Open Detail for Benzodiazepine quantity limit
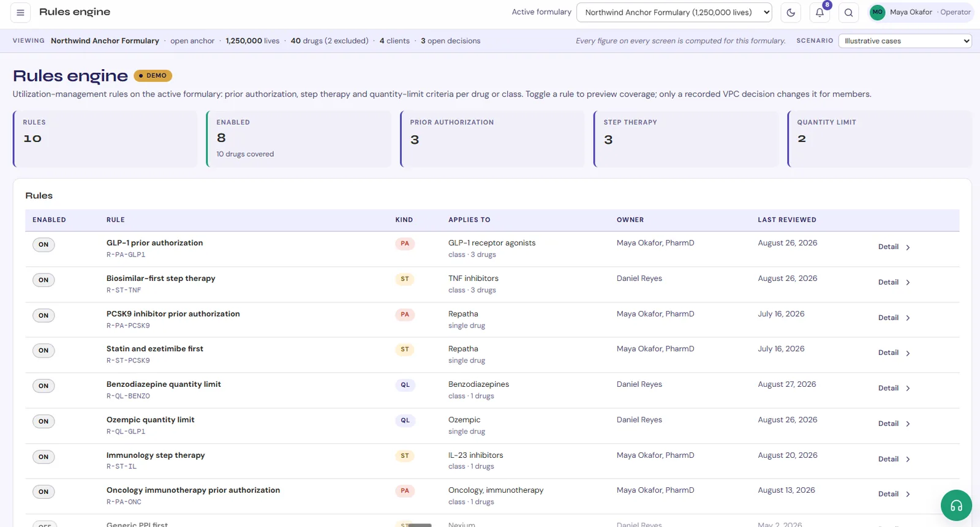Image resolution: width=980 pixels, height=527 pixels. 894,389
